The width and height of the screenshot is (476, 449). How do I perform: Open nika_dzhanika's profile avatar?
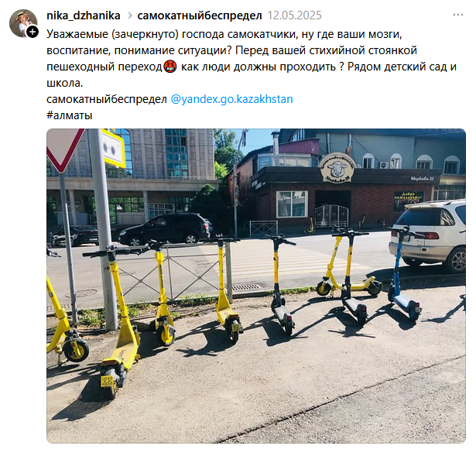(x=23, y=23)
